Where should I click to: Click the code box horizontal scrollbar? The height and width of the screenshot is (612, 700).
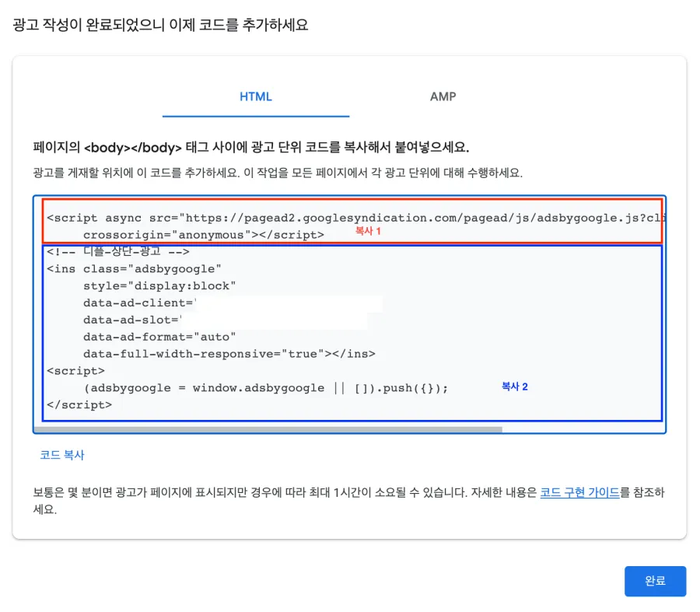[268, 429]
